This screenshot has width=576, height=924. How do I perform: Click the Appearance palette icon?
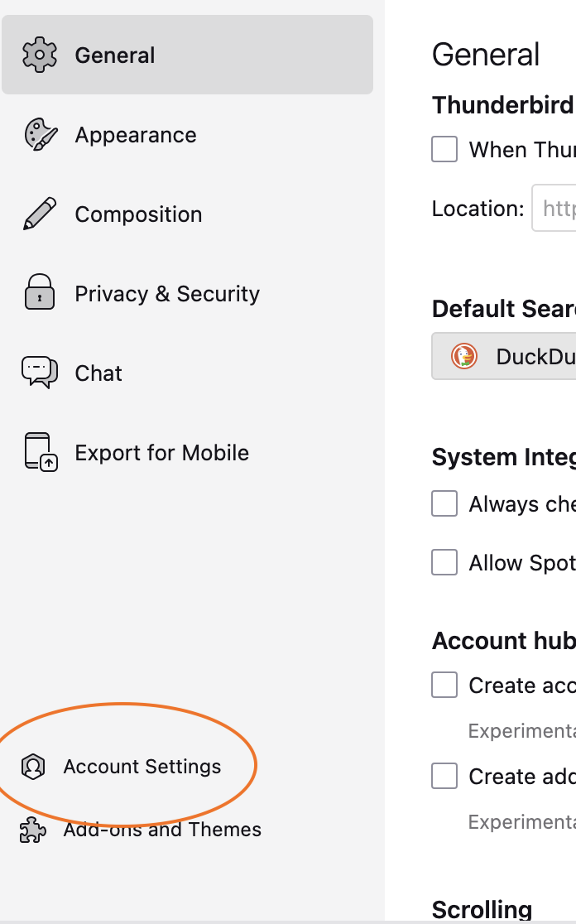pos(40,135)
